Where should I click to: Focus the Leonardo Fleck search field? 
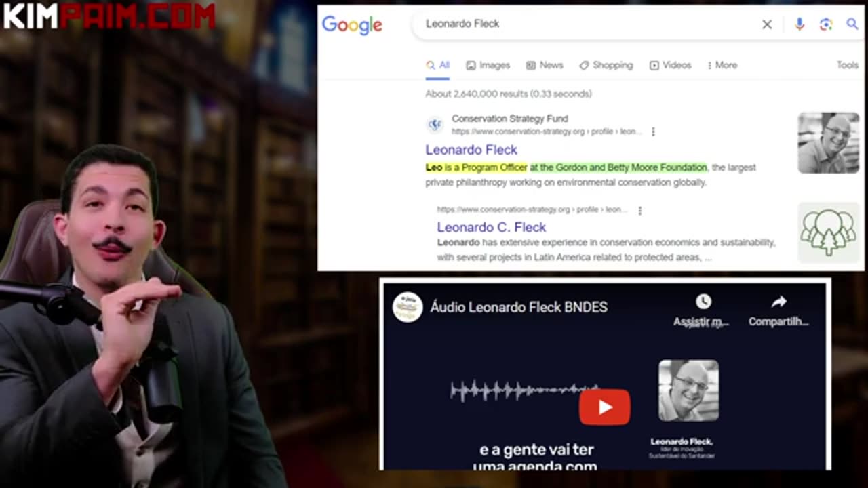[x=590, y=24]
